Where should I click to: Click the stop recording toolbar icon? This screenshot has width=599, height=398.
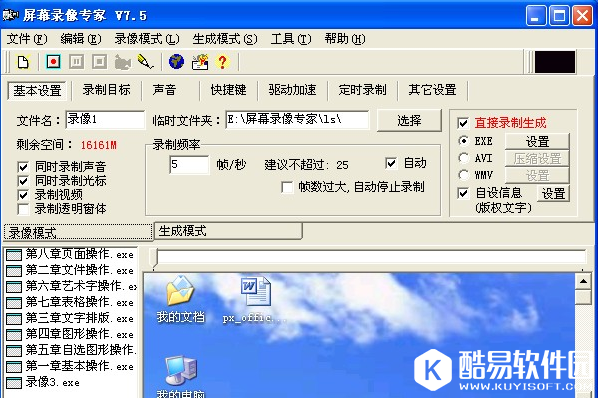100,61
